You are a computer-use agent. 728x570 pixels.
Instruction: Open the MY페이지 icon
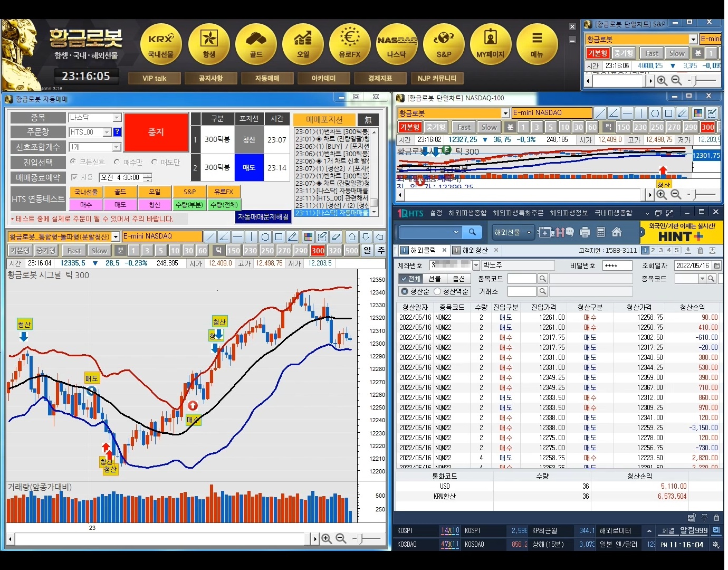[x=491, y=44]
